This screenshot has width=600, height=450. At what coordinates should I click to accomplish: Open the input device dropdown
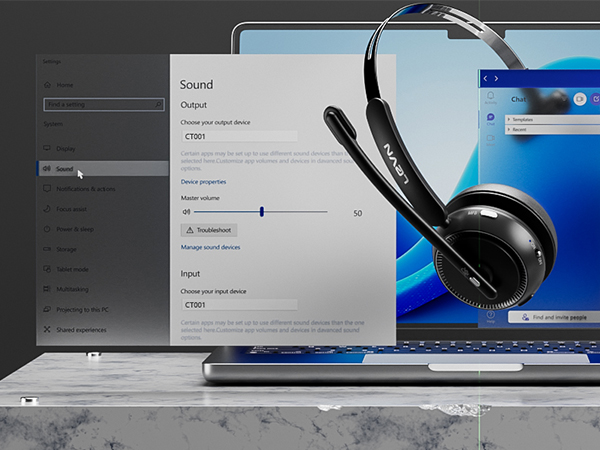click(x=239, y=304)
